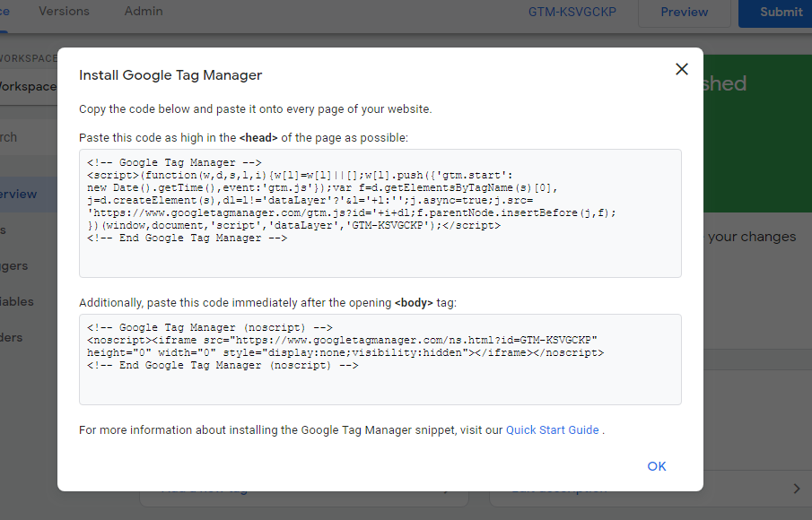Open the Quick Start Guide link
Screen dimensions: 812x520
click(552, 430)
